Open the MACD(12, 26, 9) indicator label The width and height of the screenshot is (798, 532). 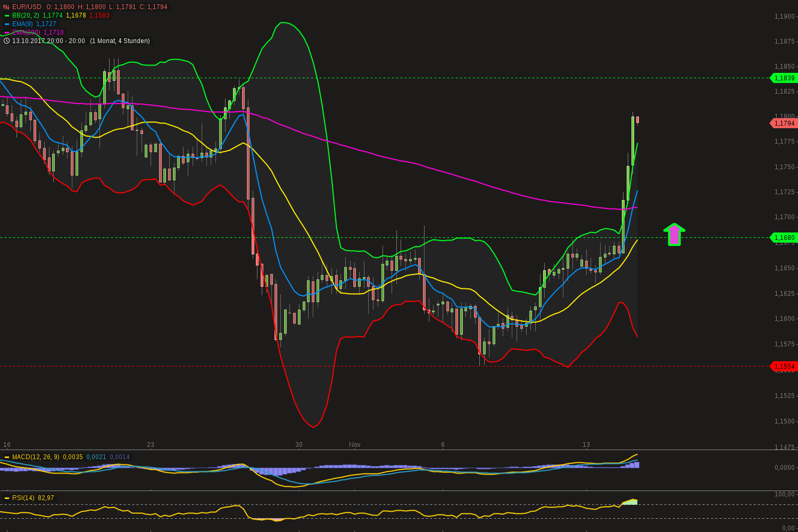click(x=36, y=457)
